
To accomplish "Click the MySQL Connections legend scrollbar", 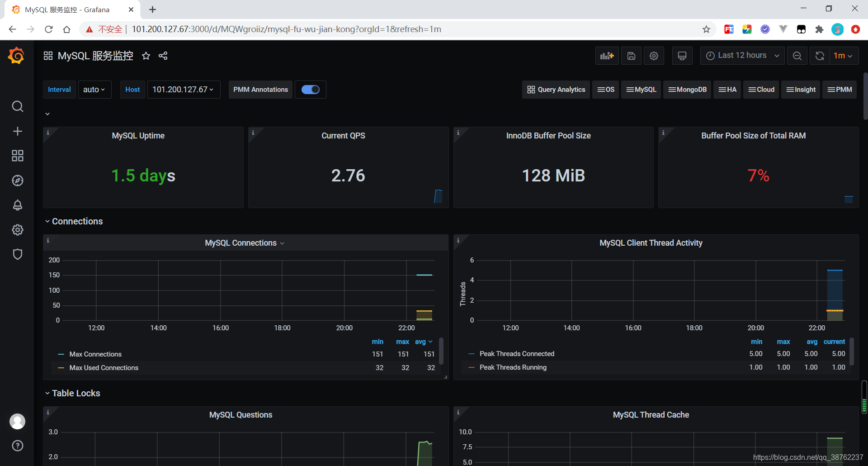I will (441, 352).
